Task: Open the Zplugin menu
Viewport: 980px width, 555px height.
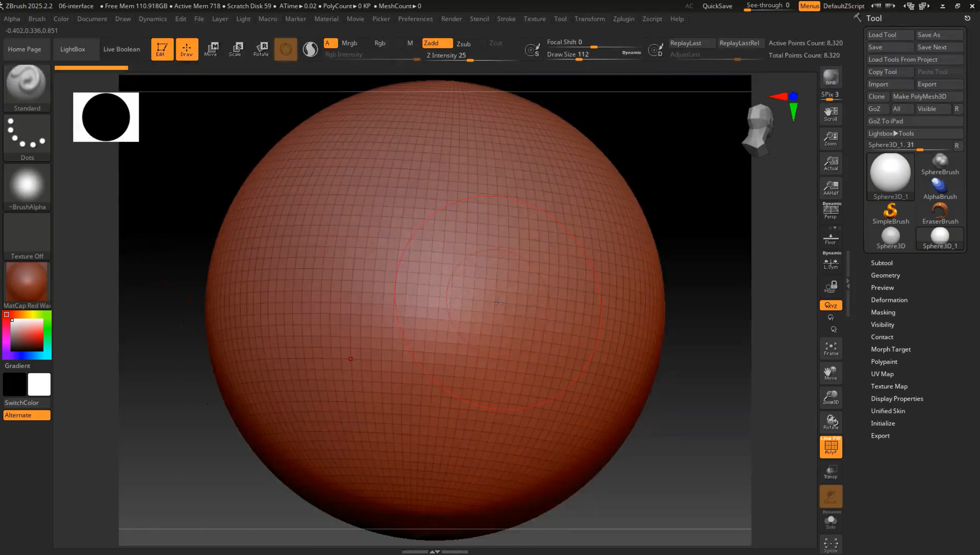Action: click(x=623, y=19)
